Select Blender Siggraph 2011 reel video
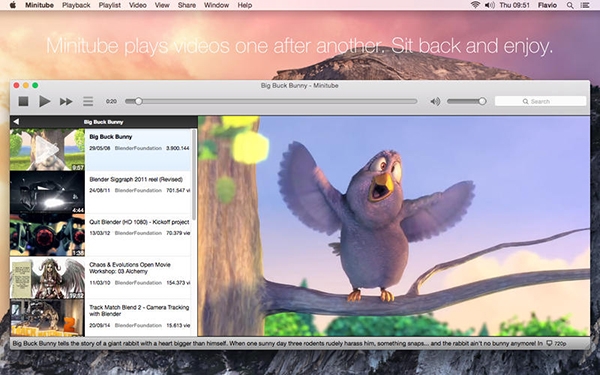 pyautogui.click(x=100, y=192)
